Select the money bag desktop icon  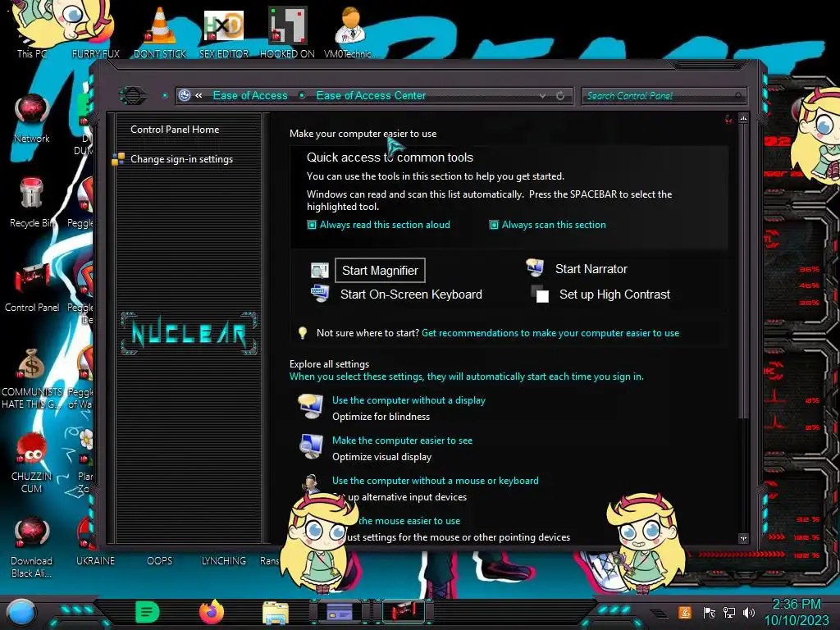32,378
